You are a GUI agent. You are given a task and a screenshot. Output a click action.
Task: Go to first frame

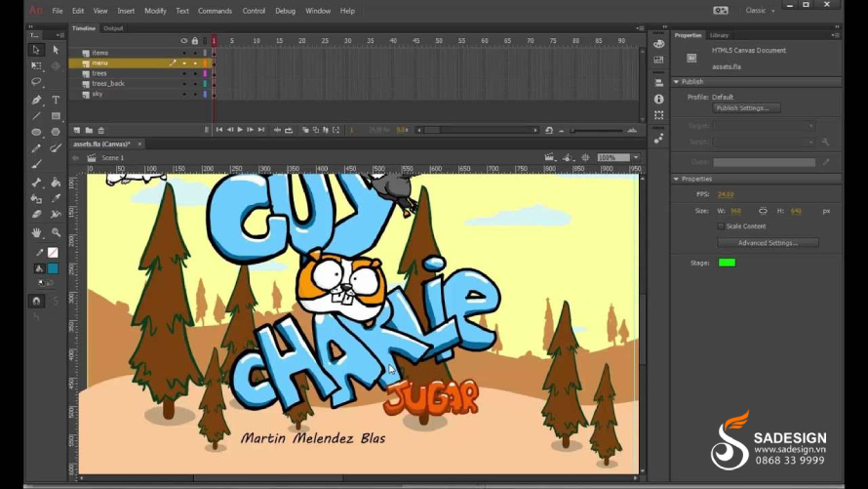click(x=219, y=130)
